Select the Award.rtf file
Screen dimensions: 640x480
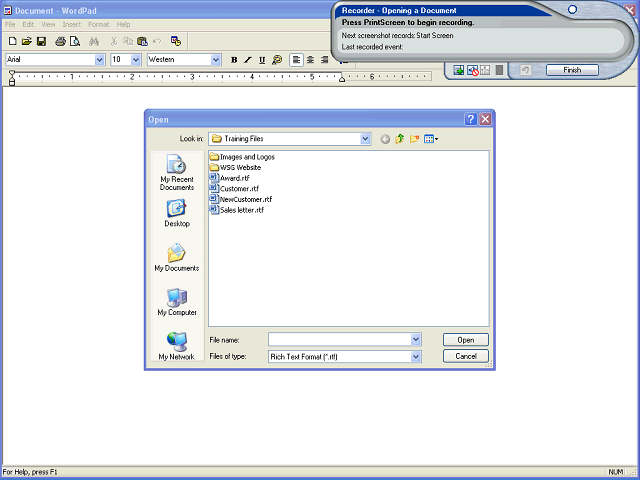229,178
